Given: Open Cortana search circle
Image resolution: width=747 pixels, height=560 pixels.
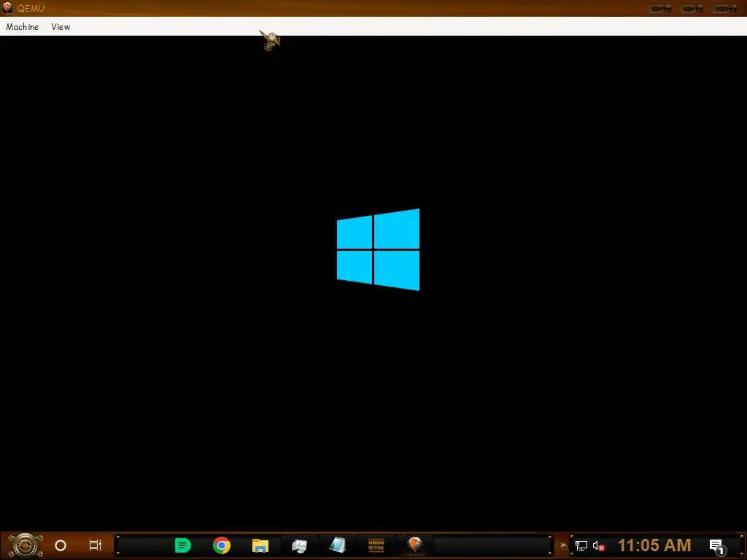Looking at the screenshot, I should [61, 545].
